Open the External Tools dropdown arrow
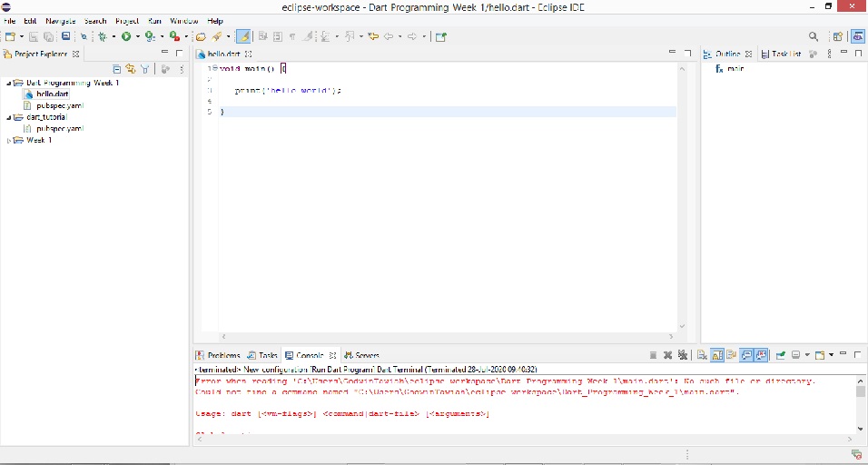This screenshot has width=868, height=465. pyautogui.click(x=186, y=36)
